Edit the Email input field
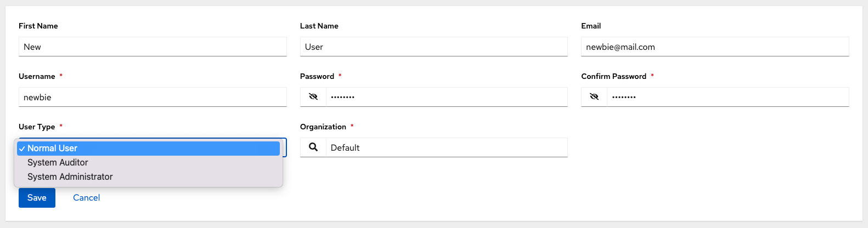 [714, 47]
